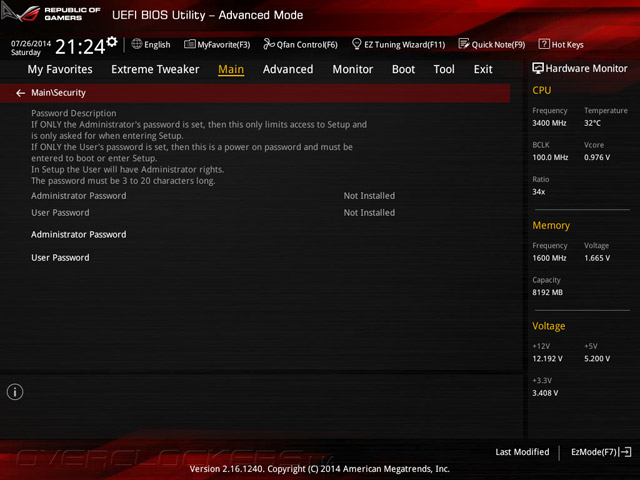Select the Exit tab
Viewport: 640px width, 480px height.
[x=483, y=69]
